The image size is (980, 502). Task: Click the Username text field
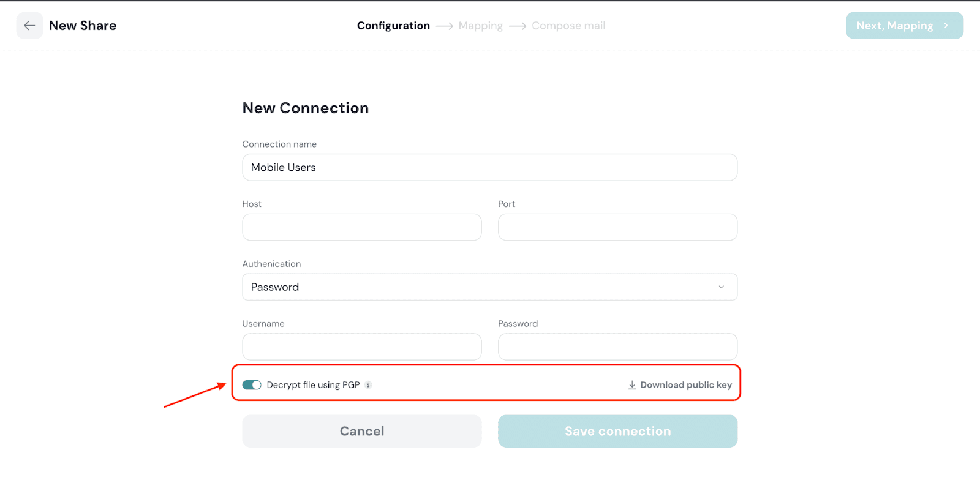362,347
